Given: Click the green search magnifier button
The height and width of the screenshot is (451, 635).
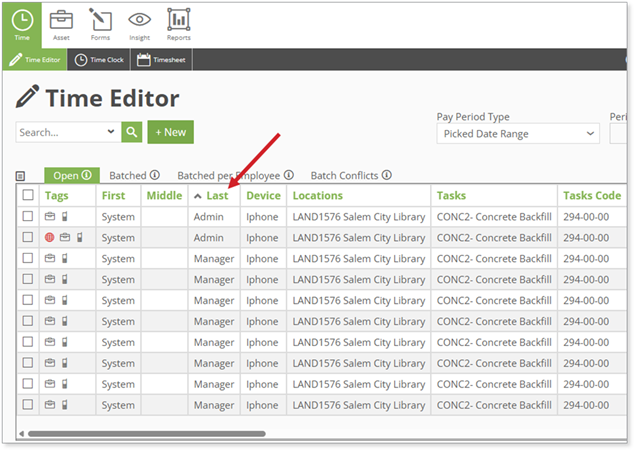Looking at the screenshot, I should (132, 132).
